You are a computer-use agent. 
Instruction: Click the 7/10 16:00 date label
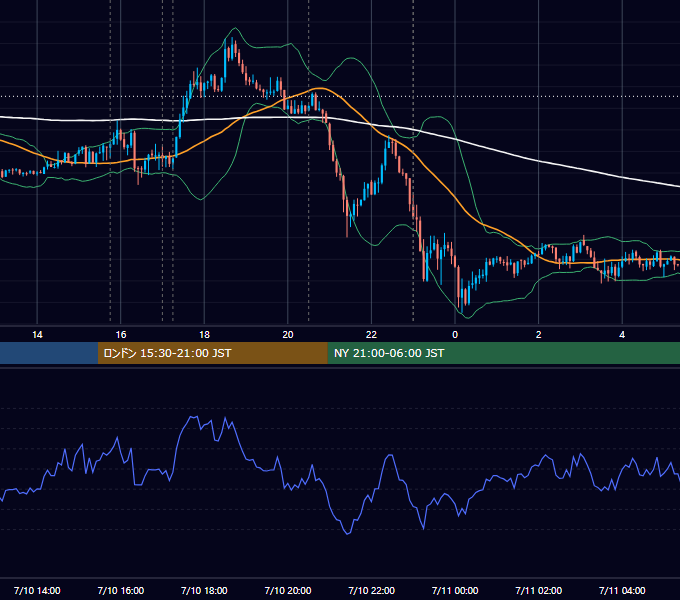point(121,590)
